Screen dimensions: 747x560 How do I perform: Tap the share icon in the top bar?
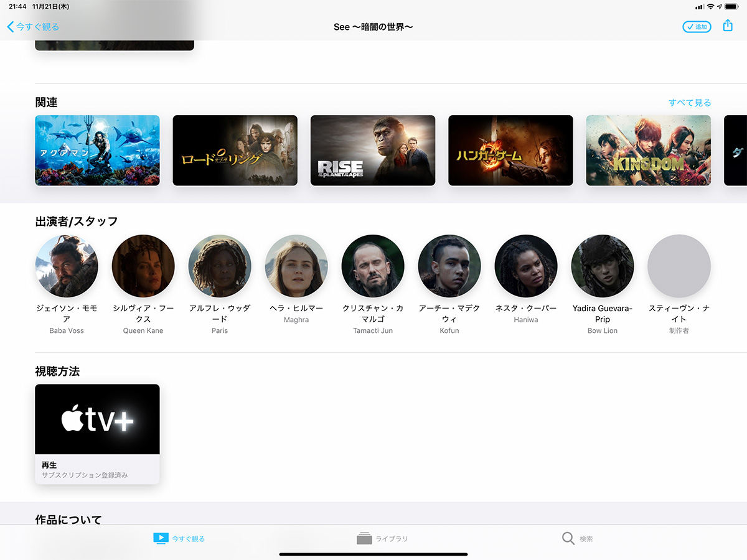[728, 26]
